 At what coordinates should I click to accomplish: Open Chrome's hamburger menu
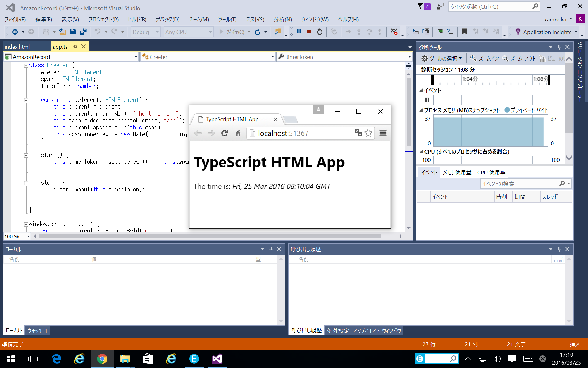click(383, 133)
